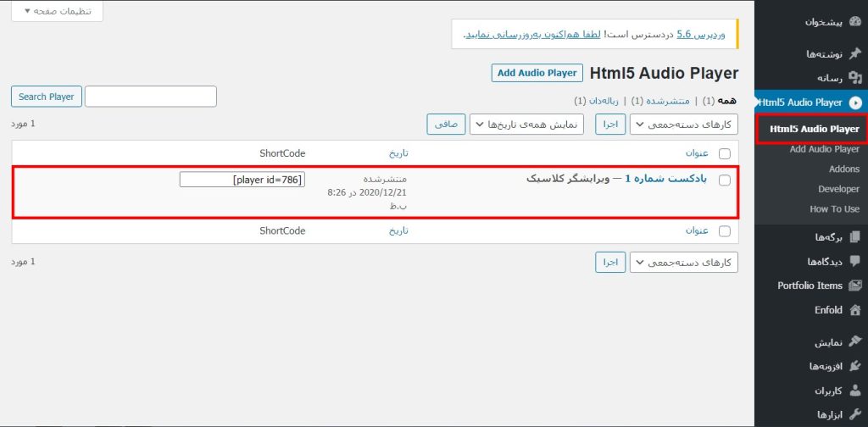
Task: Open the پادکست شماره 1 title link
Action: 666,180
